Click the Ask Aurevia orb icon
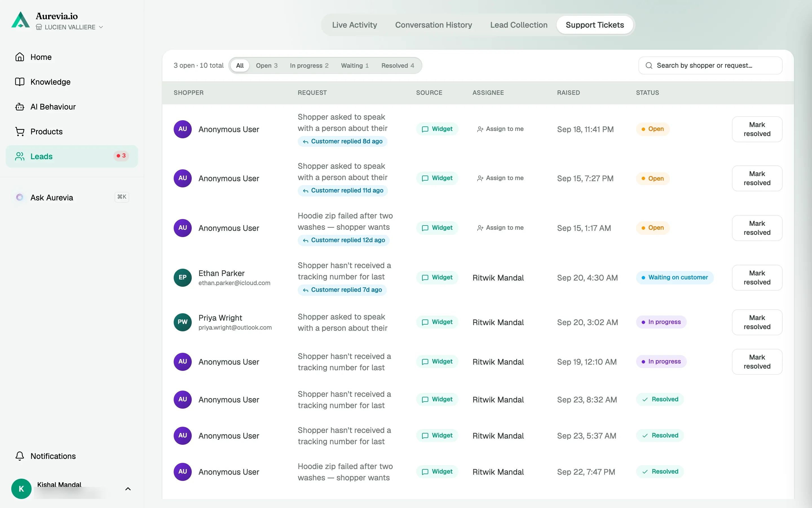 (20, 198)
